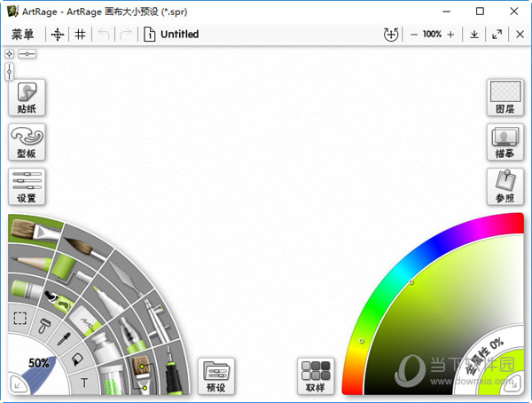Zoom out with the minus button

pos(414,35)
